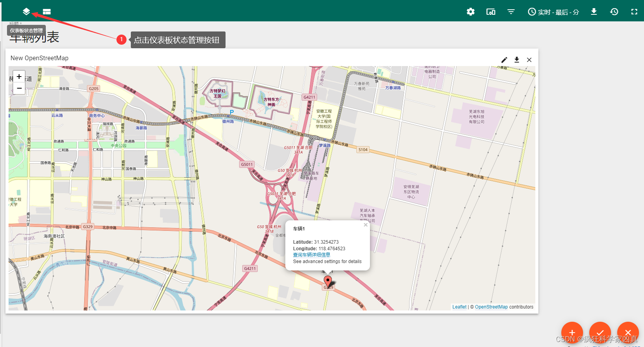Click the blue parking P symbol

pyautogui.click(x=232, y=112)
